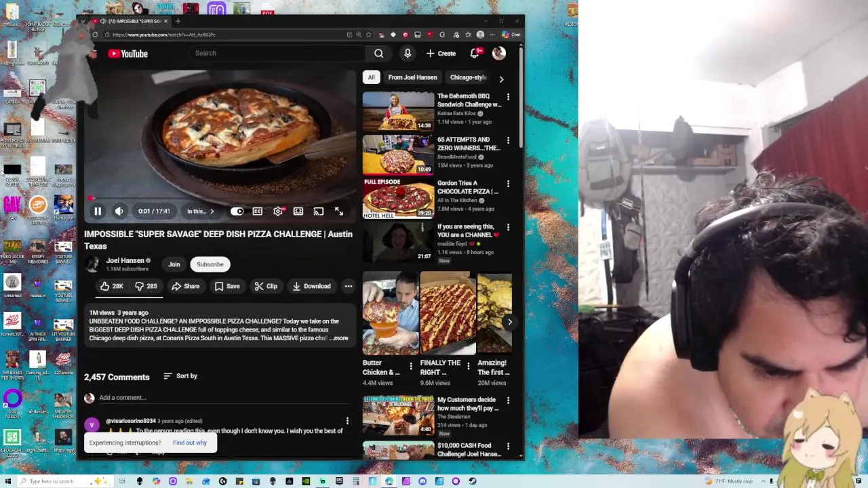Screen dimensions: 868x488
Task: Click the browser address bar URL
Action: tap(164, 35)
